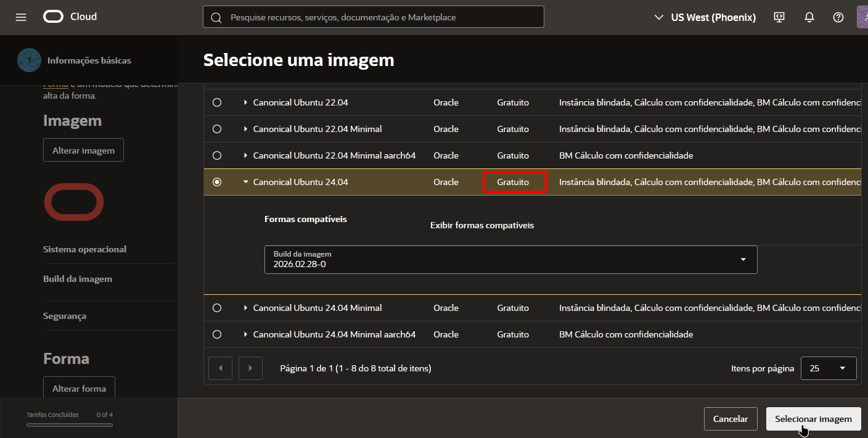Focus the search resources field
Viewport: 868px width, 438px height.
point(374,17)
